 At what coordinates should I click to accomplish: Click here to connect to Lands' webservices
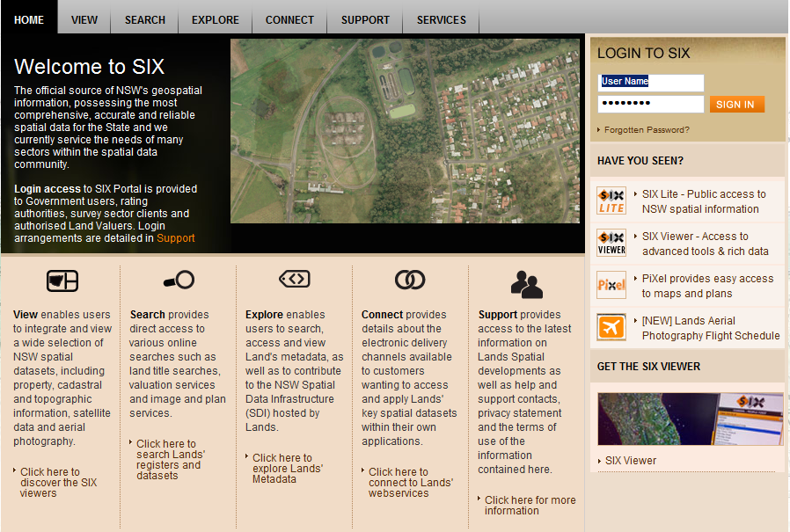click(411, 483)
